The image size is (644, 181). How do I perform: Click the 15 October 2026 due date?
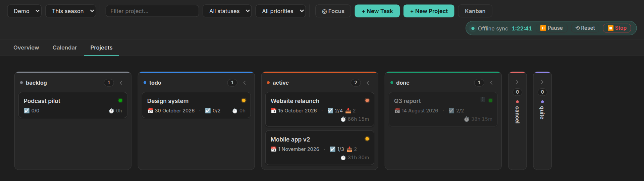tap(297, 111)
